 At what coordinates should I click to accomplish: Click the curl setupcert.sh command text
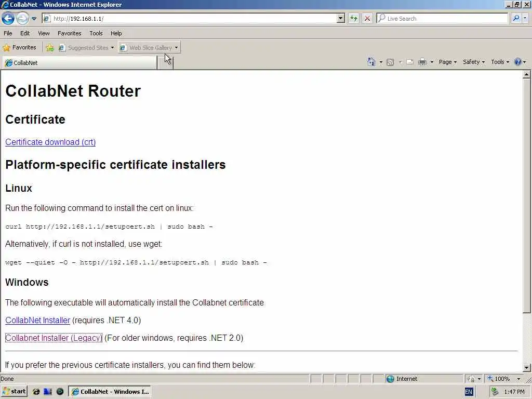pyautogui.click(x=109, y=227)
